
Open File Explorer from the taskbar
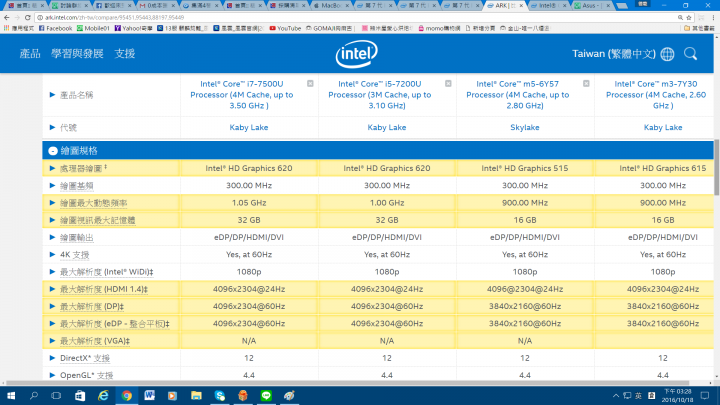196,395
